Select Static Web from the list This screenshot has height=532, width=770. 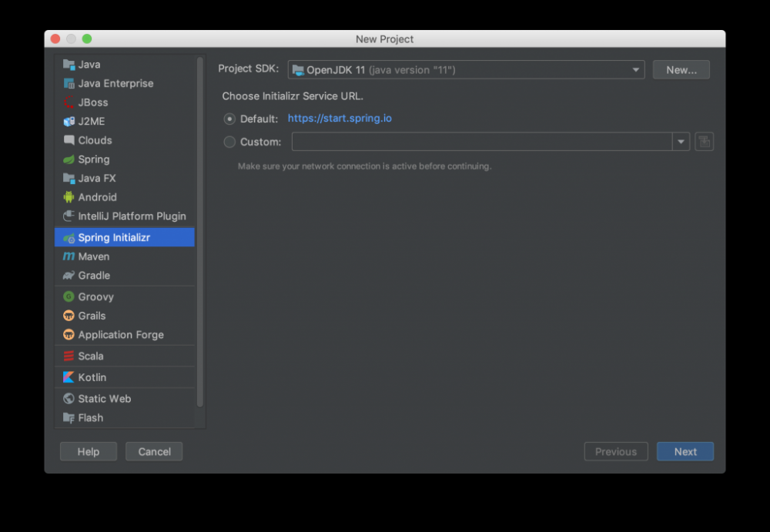(x=104, y=399)
